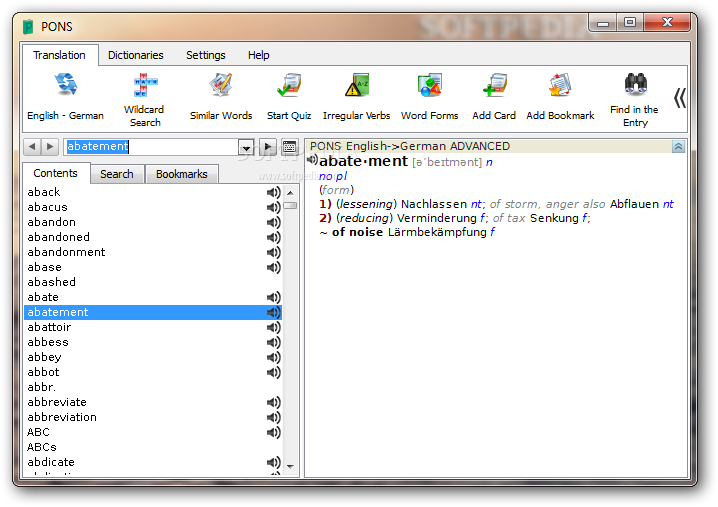Play audio for abbey

[x=273, y=358]
